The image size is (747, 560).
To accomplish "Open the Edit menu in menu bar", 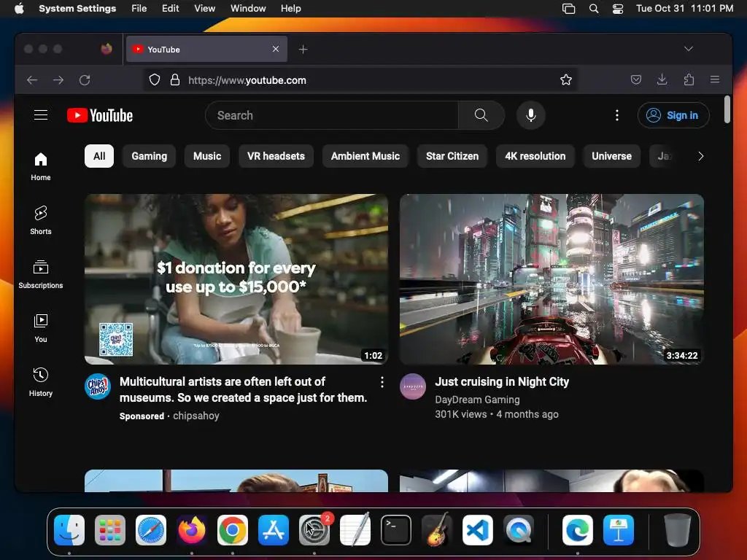I will 170,9.
